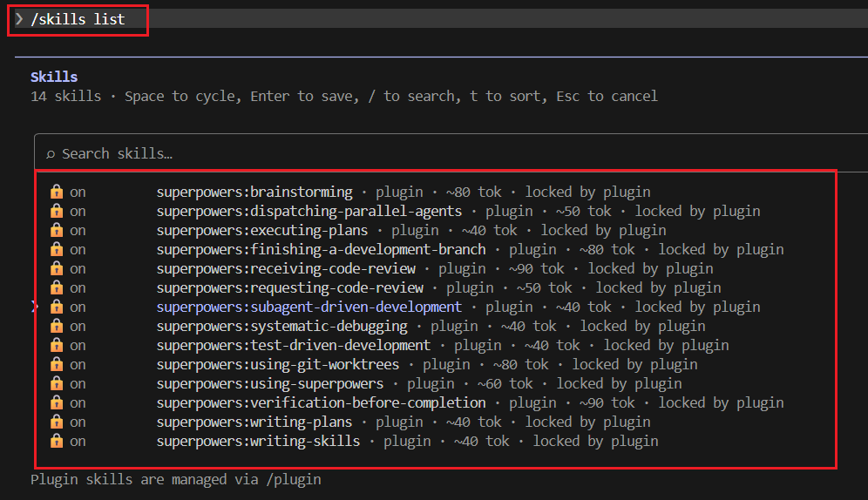Click lock icon for superpowers:executing-plans

pyautogui.click(x=57, y=230)
